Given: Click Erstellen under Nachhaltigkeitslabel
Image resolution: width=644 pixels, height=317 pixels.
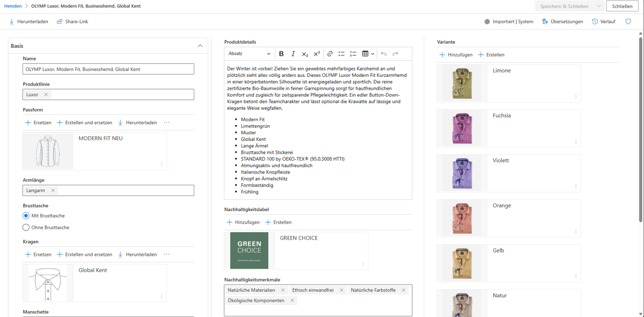Looking at the screenshot, I should tap(278, 222).
